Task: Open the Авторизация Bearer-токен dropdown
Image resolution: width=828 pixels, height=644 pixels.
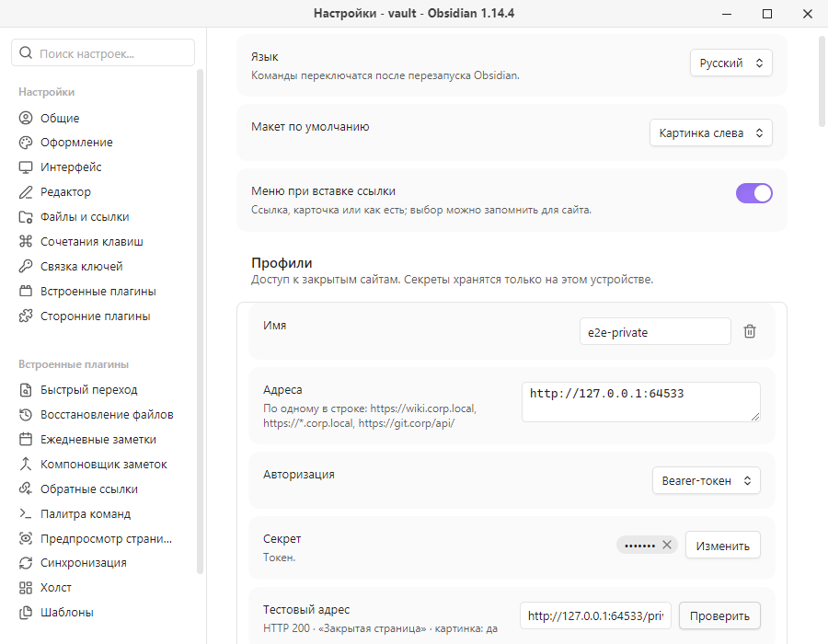Action: tap(707, 480)
